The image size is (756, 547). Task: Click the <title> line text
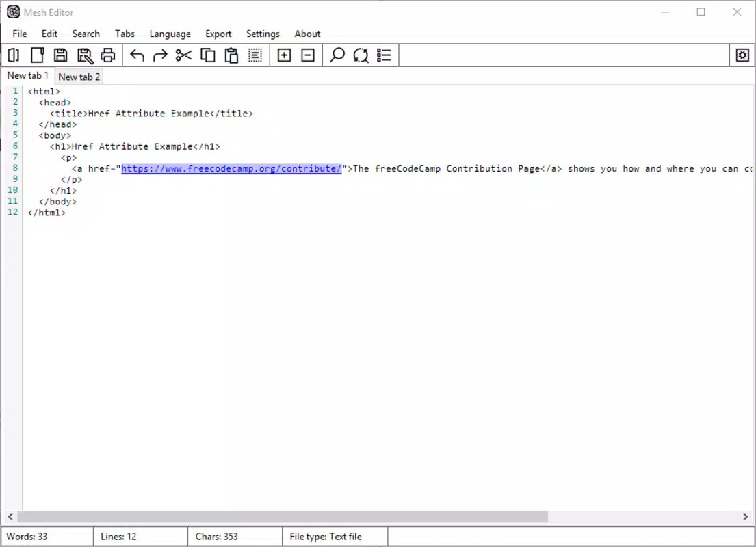pos(151,114)
